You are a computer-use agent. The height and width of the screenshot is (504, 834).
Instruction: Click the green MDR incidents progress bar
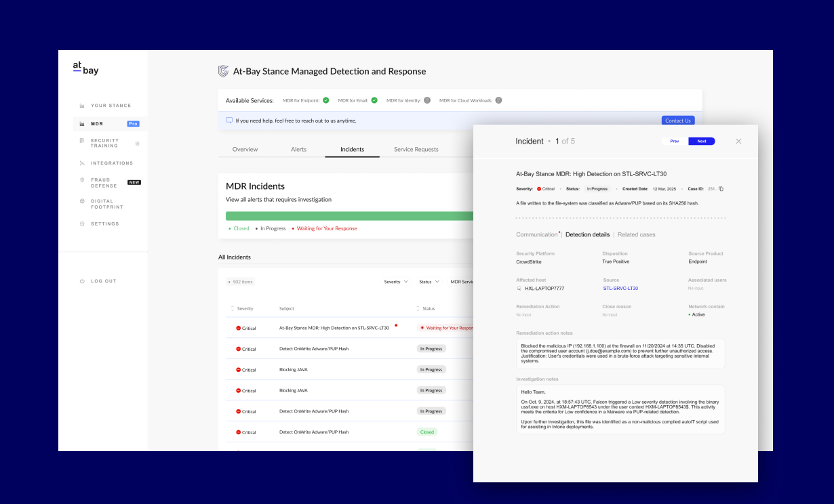tap(349, 215)
